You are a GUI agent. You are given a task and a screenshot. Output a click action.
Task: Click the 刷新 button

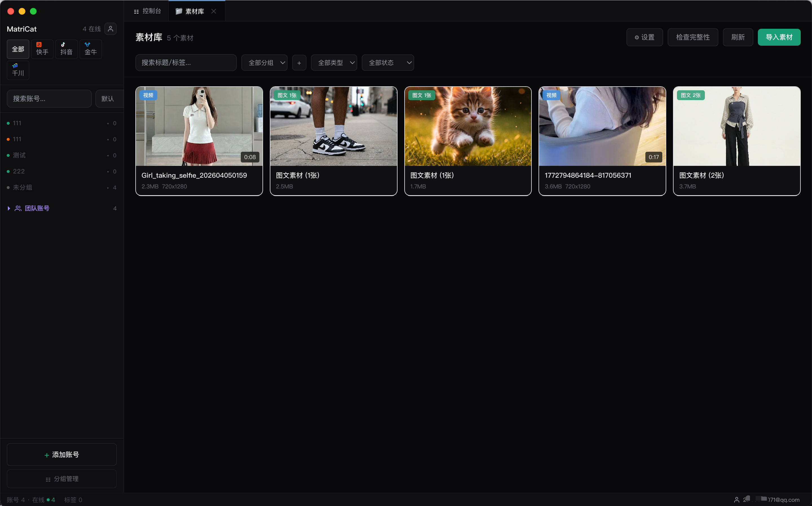point(737,37)
